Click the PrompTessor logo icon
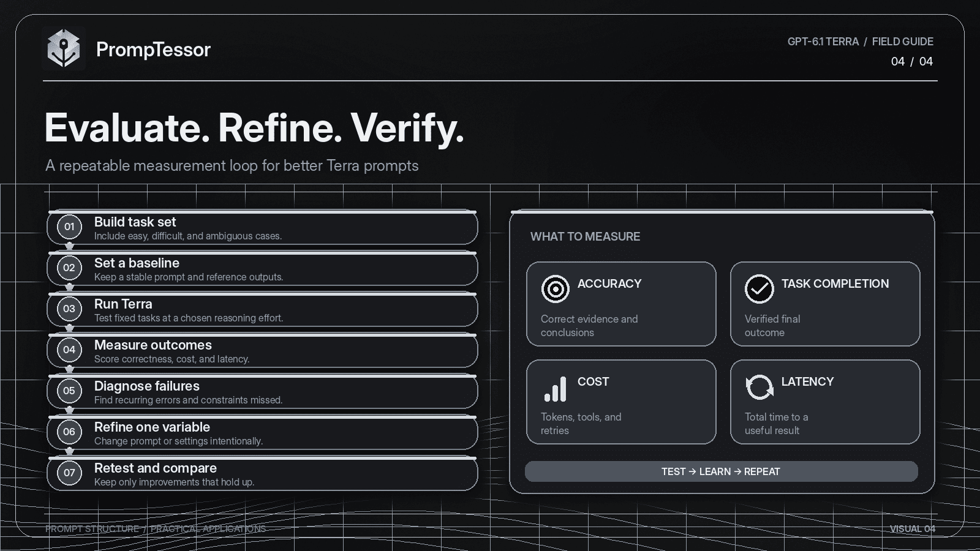 (x=64, y=48)
